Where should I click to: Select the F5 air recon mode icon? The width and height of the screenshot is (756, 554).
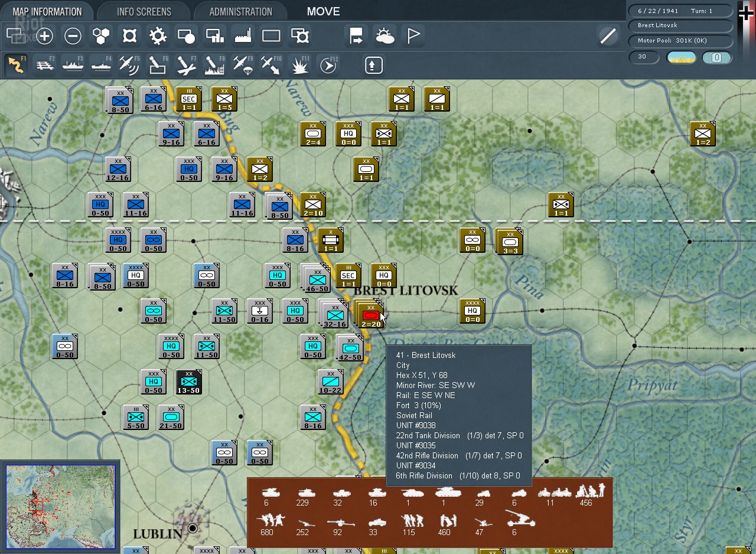(129, 65)
